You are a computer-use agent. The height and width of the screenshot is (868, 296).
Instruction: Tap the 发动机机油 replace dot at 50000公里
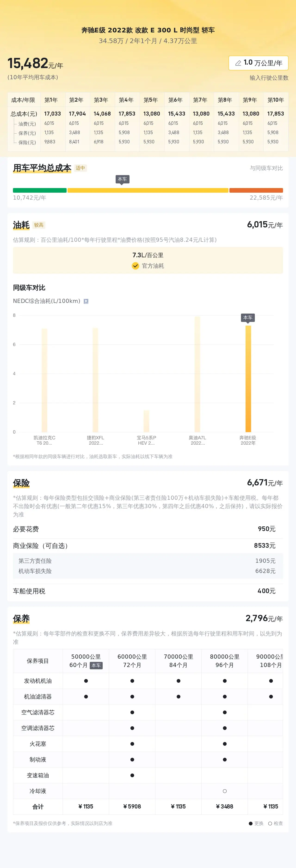[x=86, y=681]
